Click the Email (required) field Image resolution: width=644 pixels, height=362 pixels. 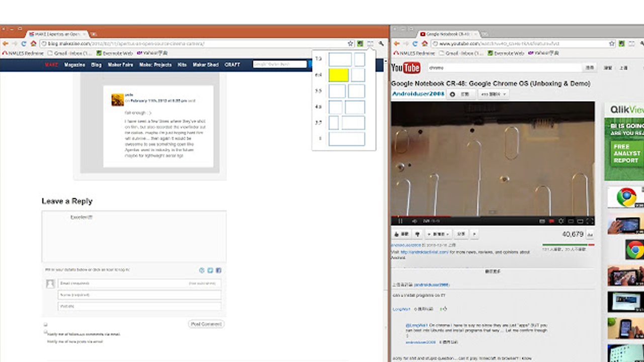pyautogui.click(x=139, y=284)
